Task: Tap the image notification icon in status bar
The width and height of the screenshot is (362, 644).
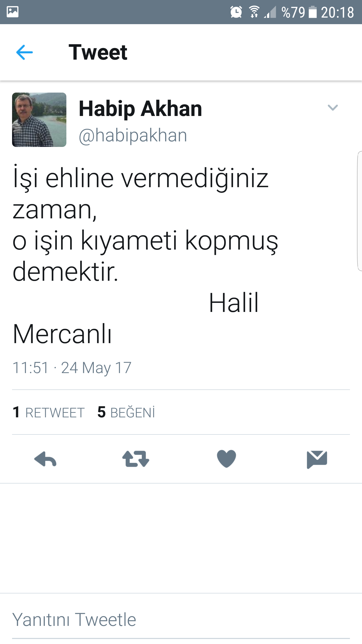Action: point(13,12)
